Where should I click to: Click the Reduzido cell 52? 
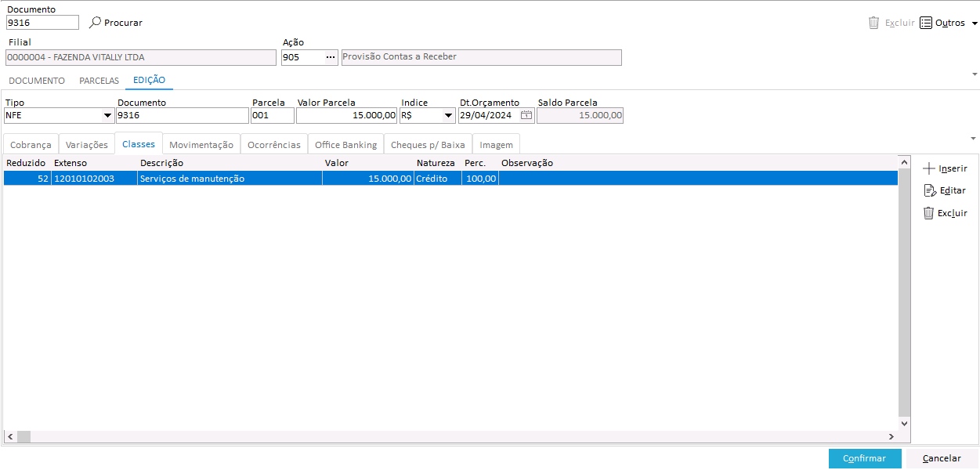(x=27, y=179)
